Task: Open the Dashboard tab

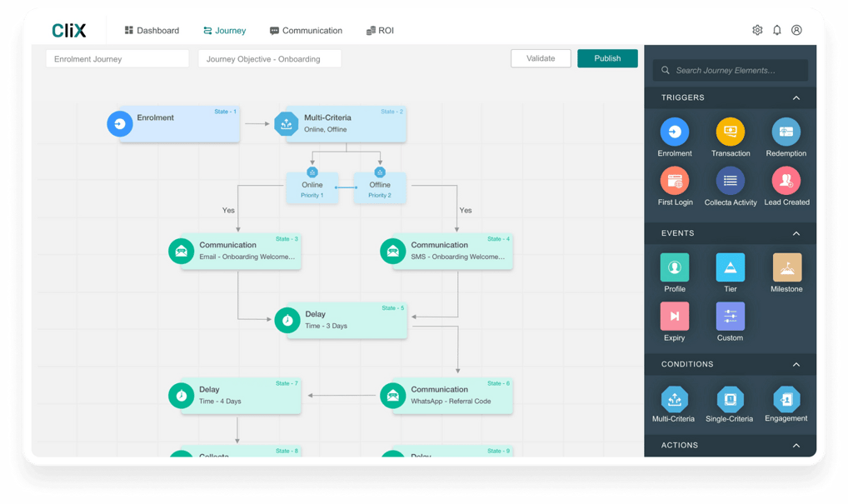Action: pos(152,30)
